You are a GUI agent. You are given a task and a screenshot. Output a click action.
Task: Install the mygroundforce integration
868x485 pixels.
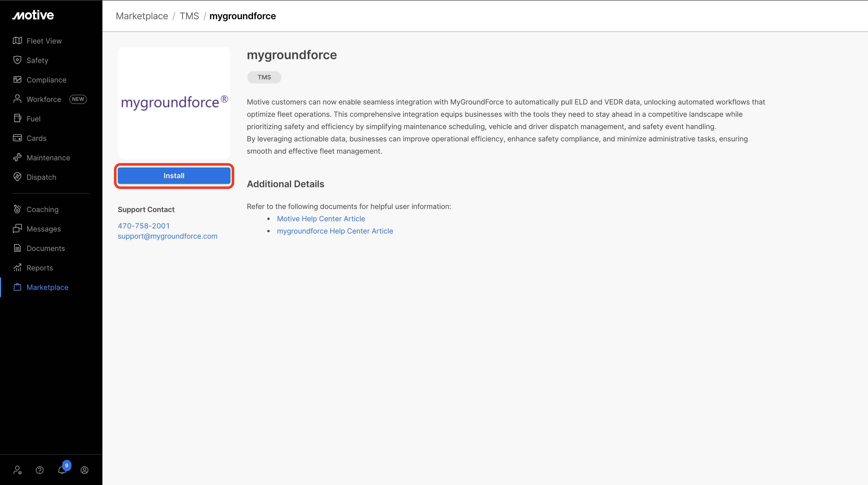pyautogui.click(x=174, y=176)
